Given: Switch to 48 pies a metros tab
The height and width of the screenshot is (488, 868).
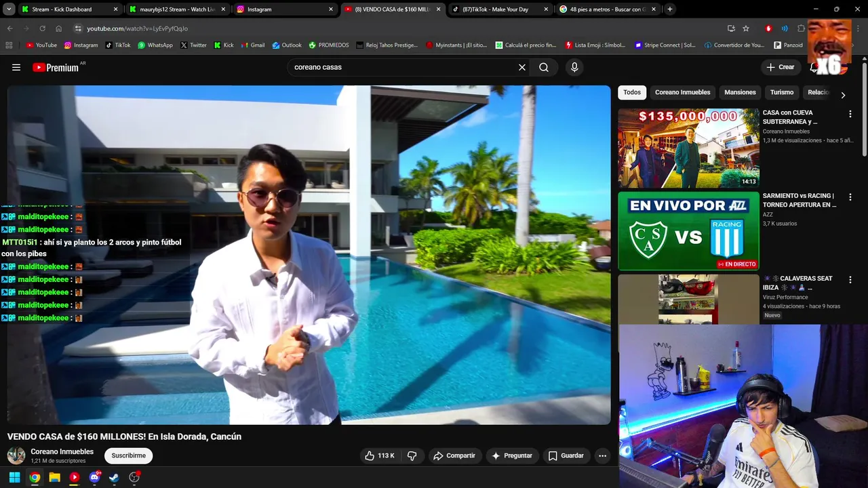Looking at the screenshot, I should tap(608, 9).
